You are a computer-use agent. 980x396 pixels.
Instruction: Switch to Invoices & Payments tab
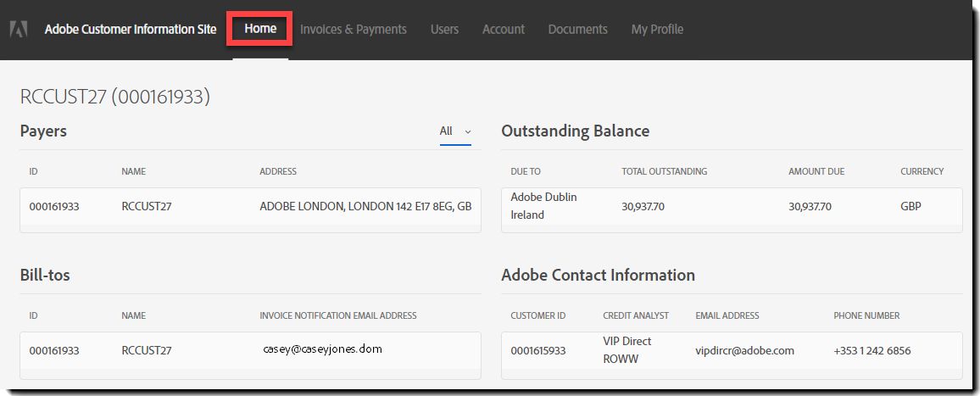[x=354, y=30]
